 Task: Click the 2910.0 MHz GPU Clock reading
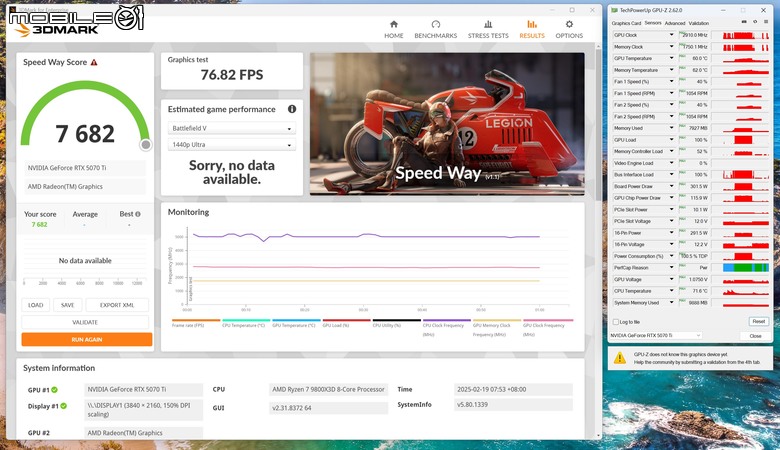coord(695,35)
